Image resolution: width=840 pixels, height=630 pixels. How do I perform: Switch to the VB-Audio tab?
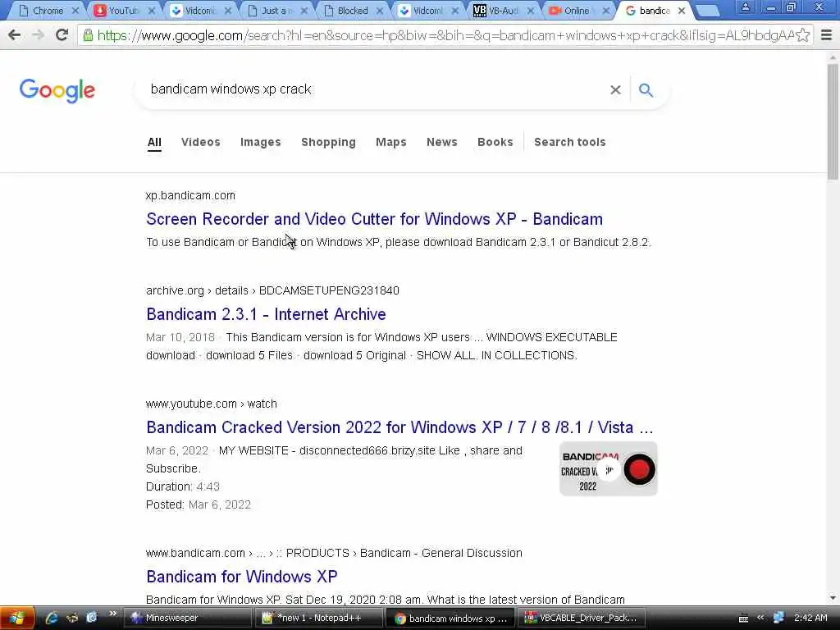[x=504, y=11]
